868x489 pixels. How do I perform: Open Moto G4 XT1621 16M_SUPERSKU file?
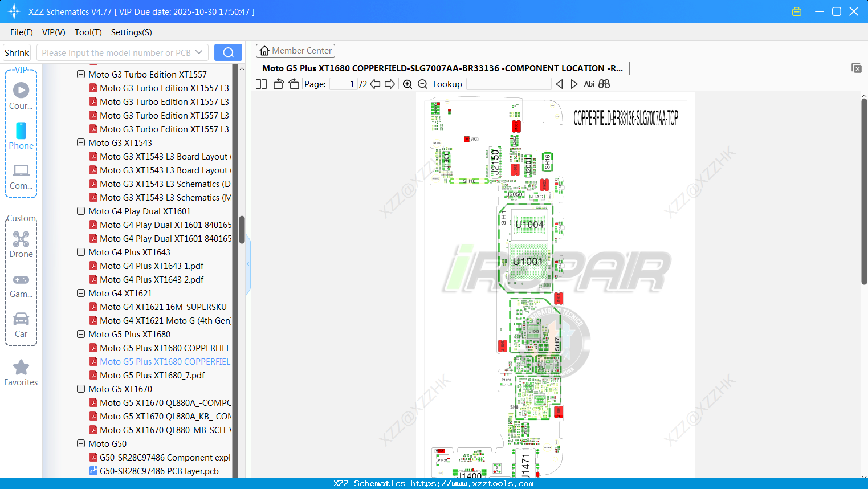click(x=160, y=307)
